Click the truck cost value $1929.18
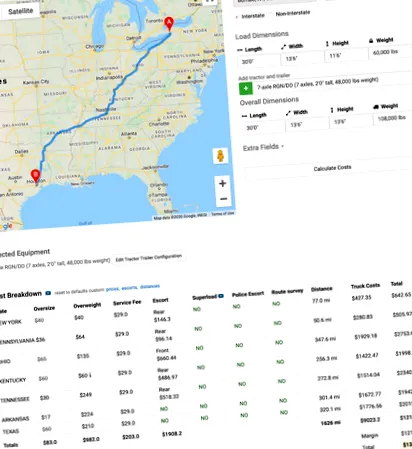This screenshot has width=412, height=449. click(x=365, y=336)
